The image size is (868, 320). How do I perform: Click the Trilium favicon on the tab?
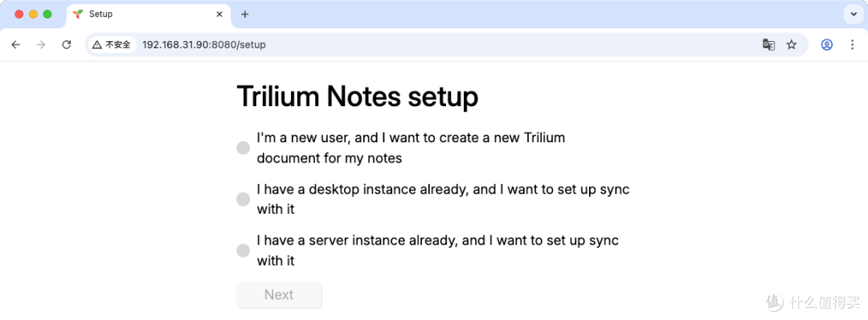(x=78, y=14)
